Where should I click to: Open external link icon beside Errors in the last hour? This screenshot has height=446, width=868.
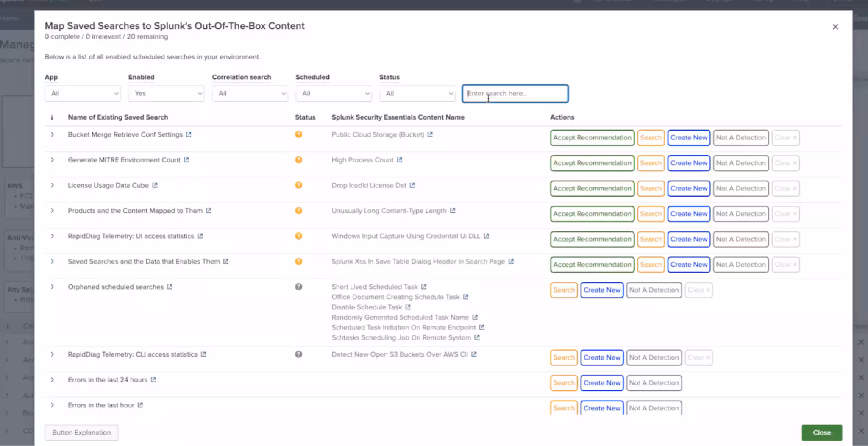pyautogui.click(x=140, y=405)
